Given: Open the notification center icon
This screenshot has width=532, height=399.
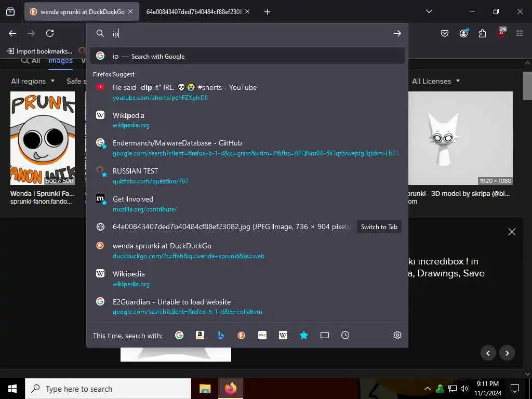Looking at the screenshot, I should click(515, 389).
